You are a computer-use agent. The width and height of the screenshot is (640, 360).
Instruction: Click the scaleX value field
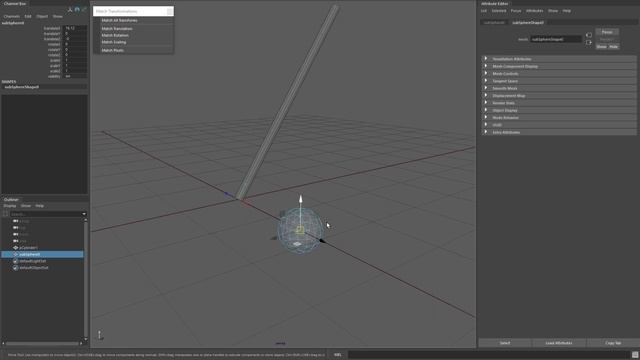point(76,60)
